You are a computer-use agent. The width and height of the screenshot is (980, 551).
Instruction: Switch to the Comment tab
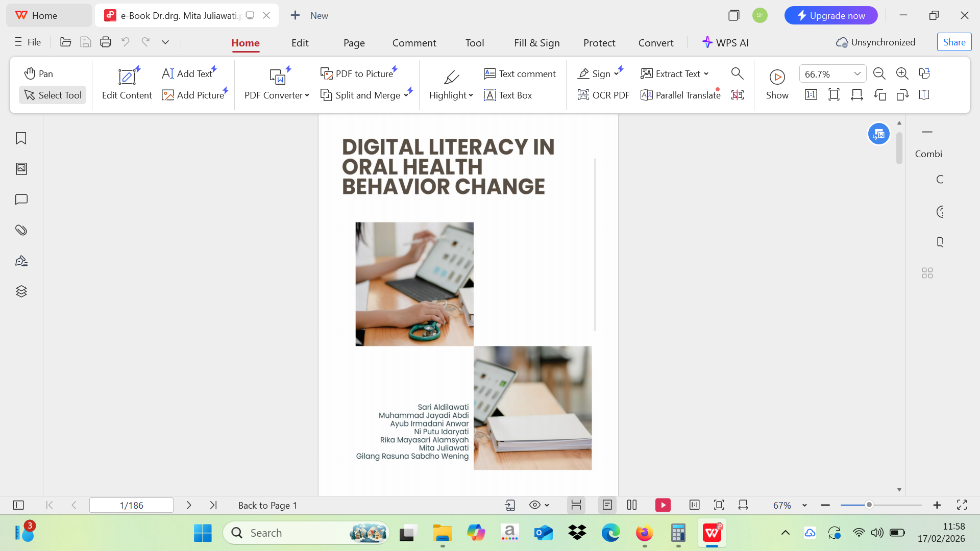pyautogui.click(x=414, y=43)
